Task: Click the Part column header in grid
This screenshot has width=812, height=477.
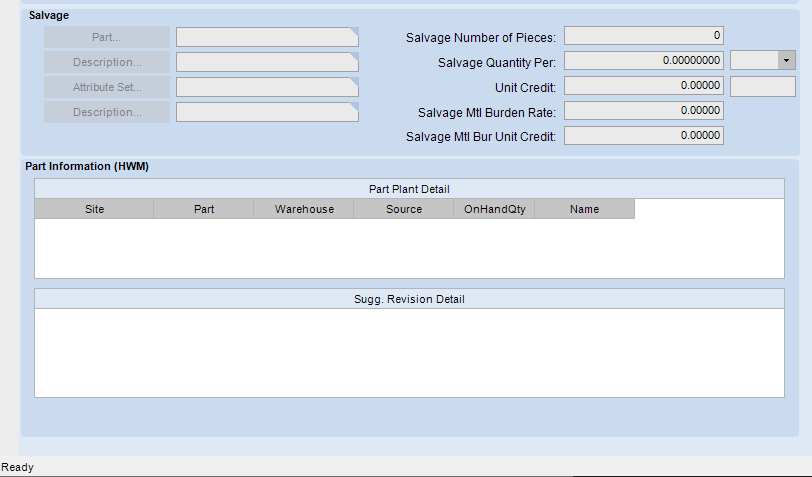Action: tap(204, 209)
